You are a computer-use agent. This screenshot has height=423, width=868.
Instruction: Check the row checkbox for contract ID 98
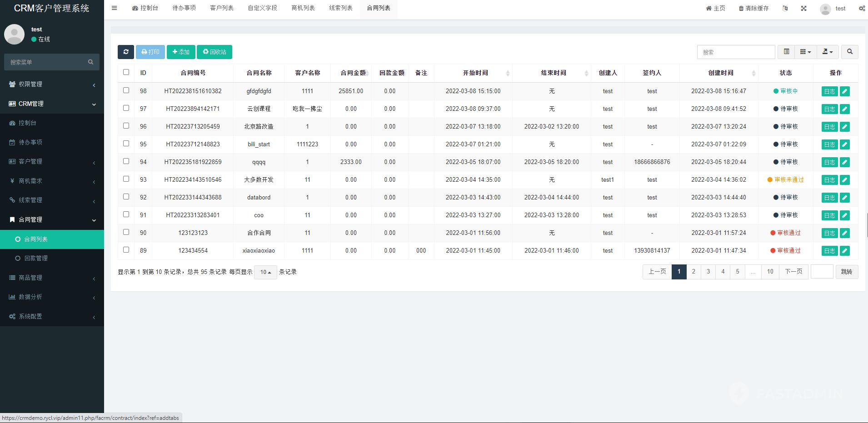click(126, 90)
